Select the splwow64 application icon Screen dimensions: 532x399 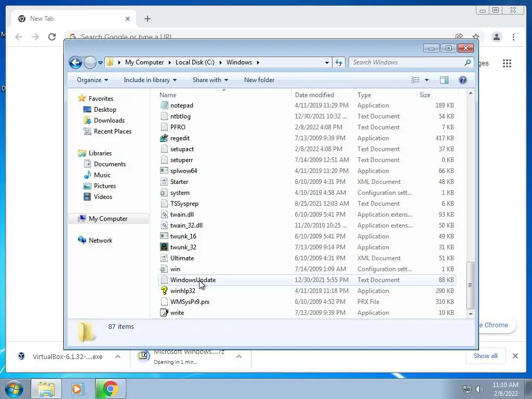pyautogui.click(x=164, y=170)
